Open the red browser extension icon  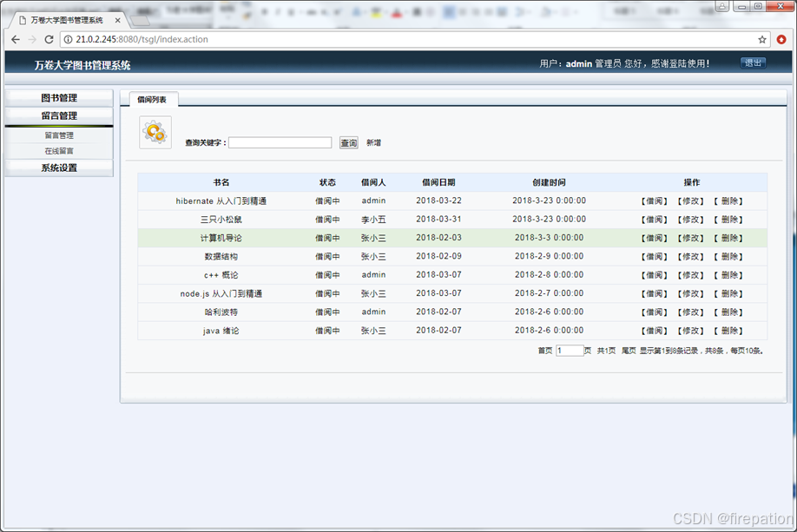pyautogui.click(x=781, y=40)
